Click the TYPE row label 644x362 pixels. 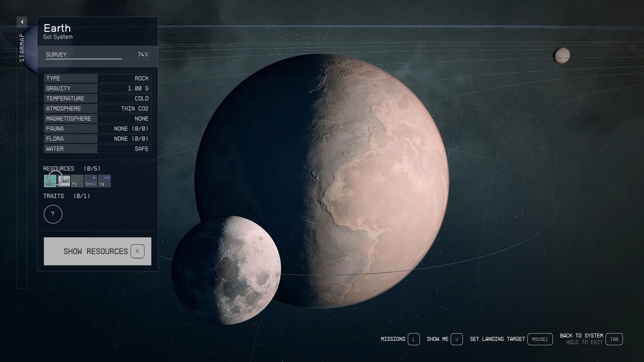pos(53,78)
